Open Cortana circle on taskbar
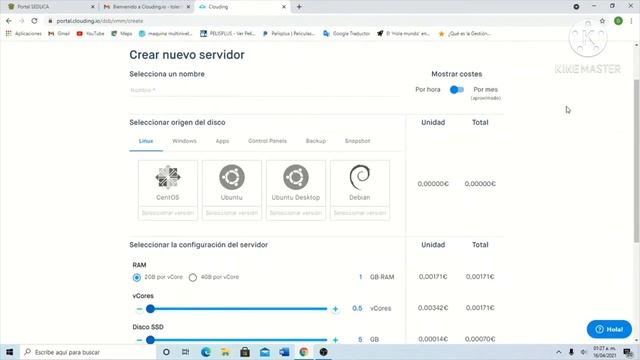Viewport: 640px width, 360px height. [166, 352]
